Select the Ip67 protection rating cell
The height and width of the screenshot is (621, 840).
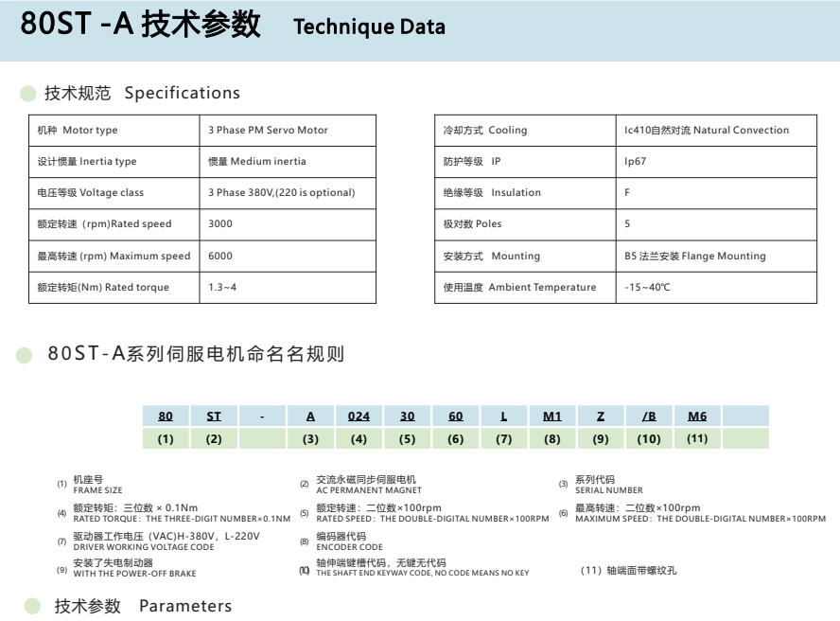tap(634, 162)
